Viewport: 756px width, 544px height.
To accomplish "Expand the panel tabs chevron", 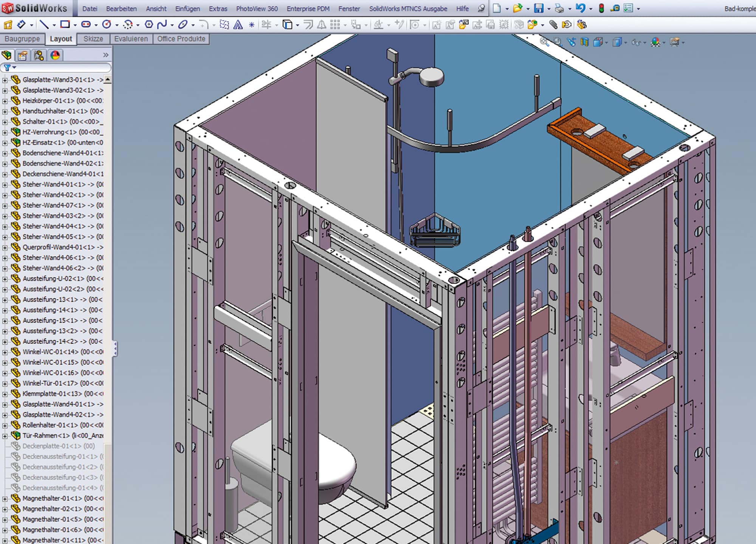I will click(x=106, y=55).
